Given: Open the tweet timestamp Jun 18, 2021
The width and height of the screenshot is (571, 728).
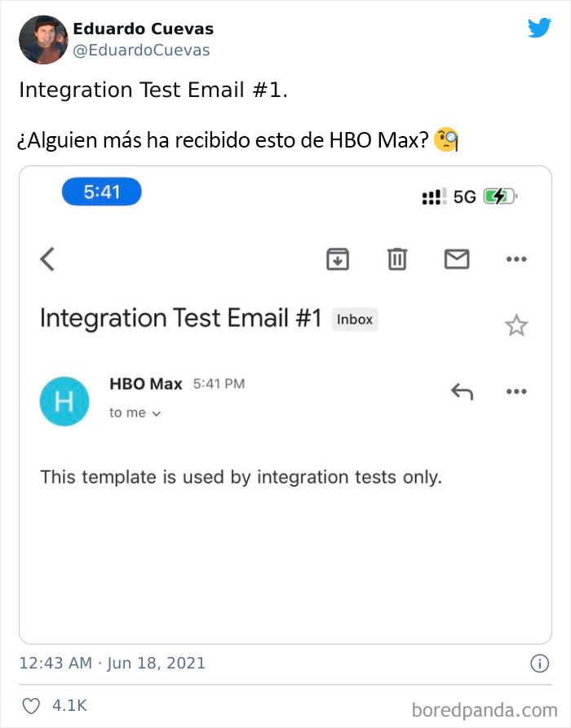Looking at the screenshot, I should [x=112, y=663].
